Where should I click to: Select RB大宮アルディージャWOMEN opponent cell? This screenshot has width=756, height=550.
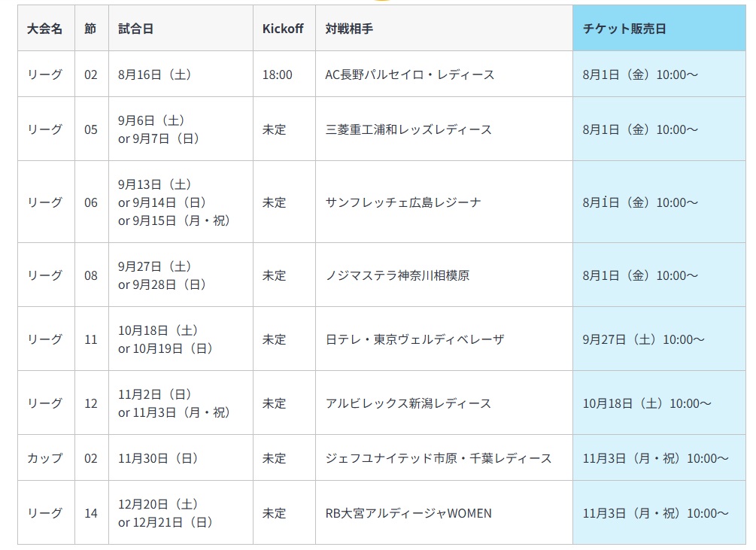[408, 513]
